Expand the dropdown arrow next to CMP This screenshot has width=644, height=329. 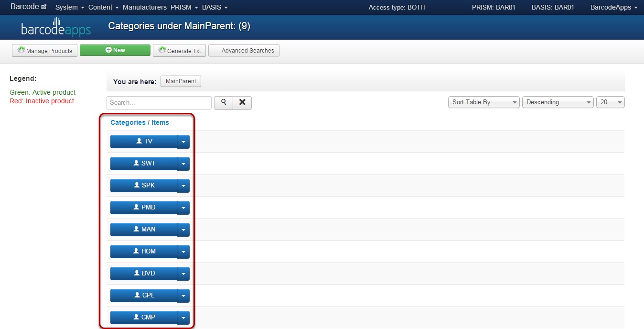pos(183,318)
